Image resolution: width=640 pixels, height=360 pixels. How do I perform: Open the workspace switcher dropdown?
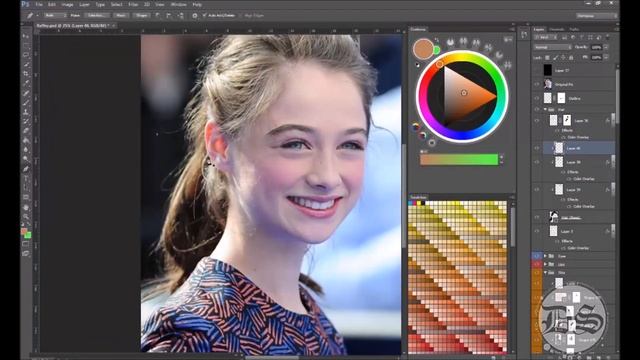point(596,16)
